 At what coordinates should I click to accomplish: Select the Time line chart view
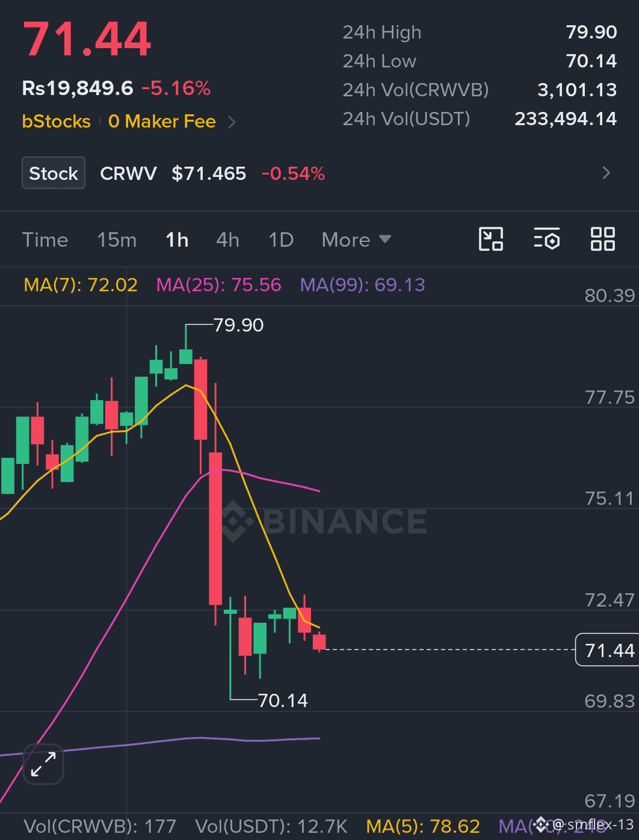(x=45, y=240)
